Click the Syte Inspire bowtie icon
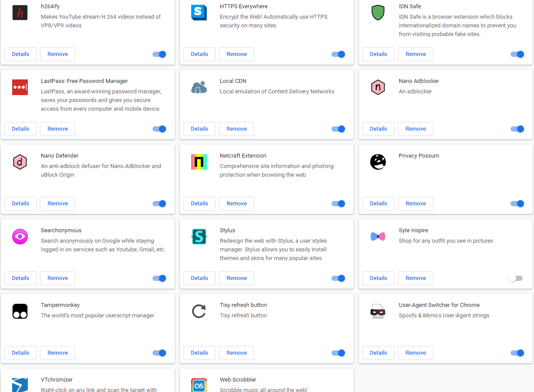The image size is (534, 392). pyautogui.click(x=378, y=237)
